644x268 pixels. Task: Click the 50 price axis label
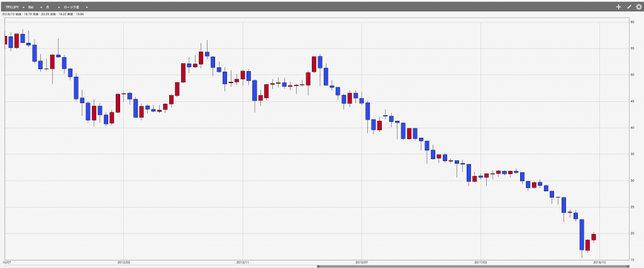pyautogui.click(x=633, y=75)
